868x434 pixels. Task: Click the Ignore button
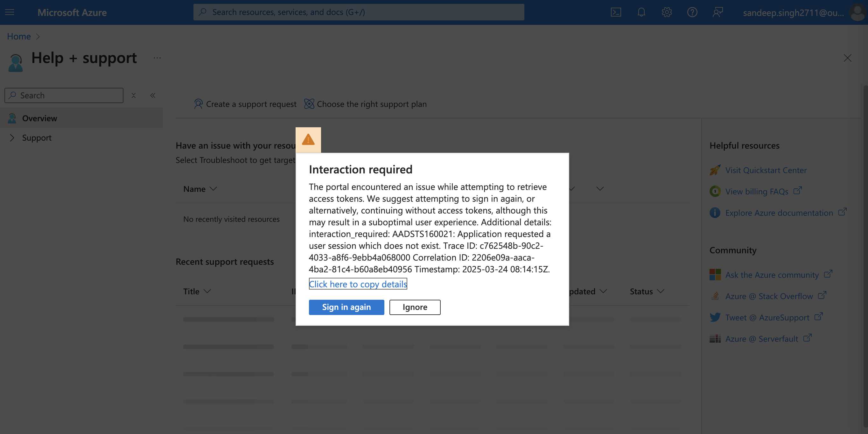click(415, 307)
